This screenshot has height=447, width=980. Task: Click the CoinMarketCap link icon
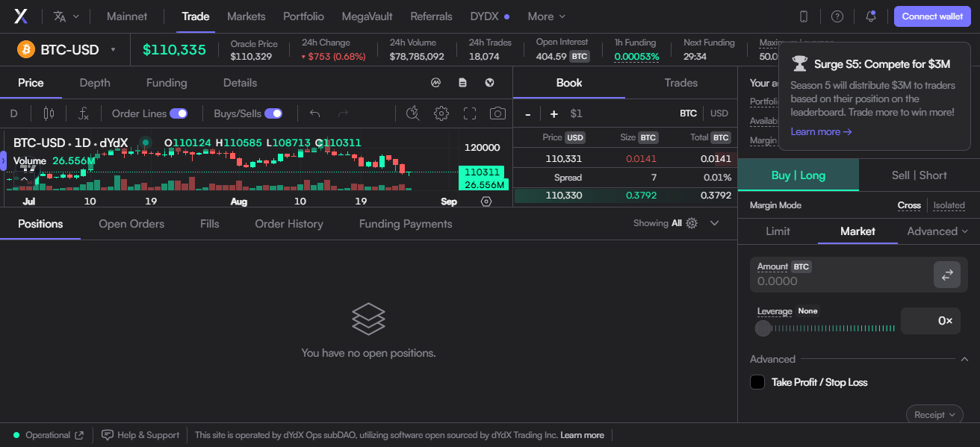[436, 83]
